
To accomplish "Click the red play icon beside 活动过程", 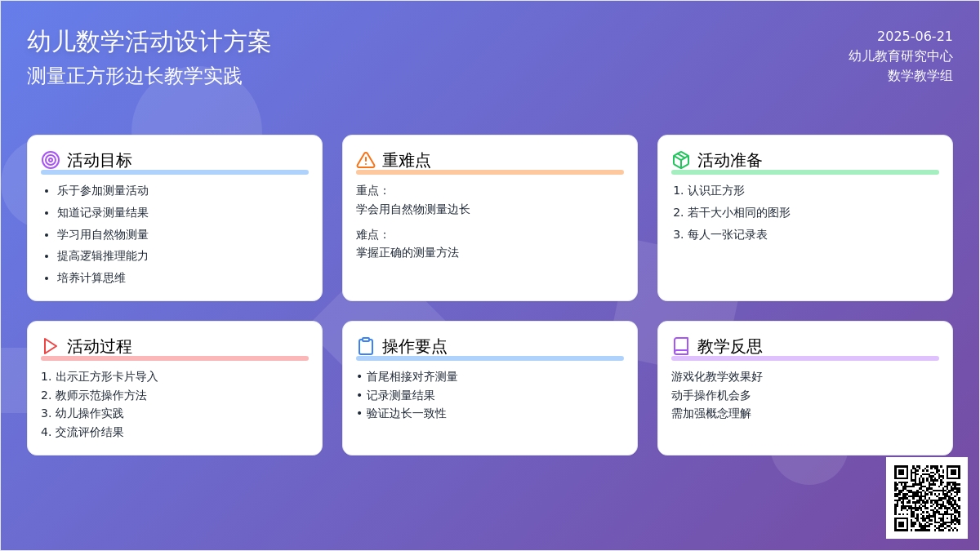I will (x=51, y=346).
